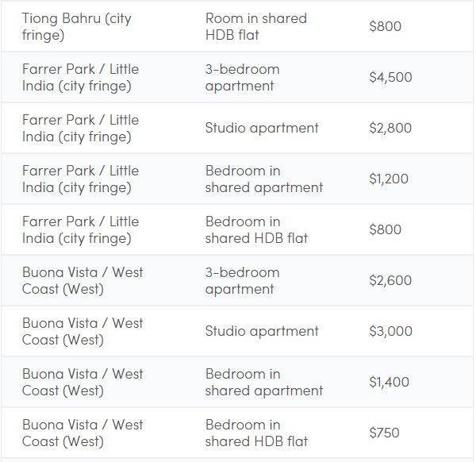Click the $800 price in the Tiong Bahru row
The width and height of the screenshot is (476, 462).
pyautogui.click(x=386, y=26)
